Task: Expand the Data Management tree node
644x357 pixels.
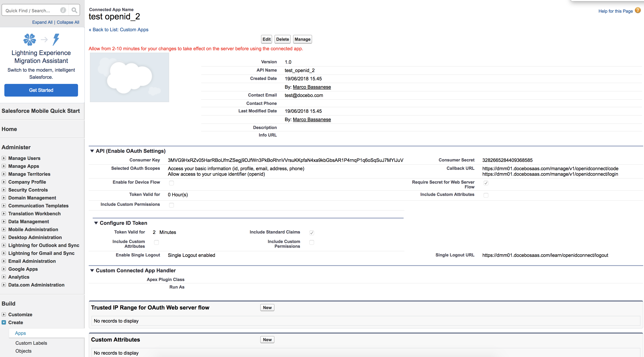Action: tap(4, 222)
